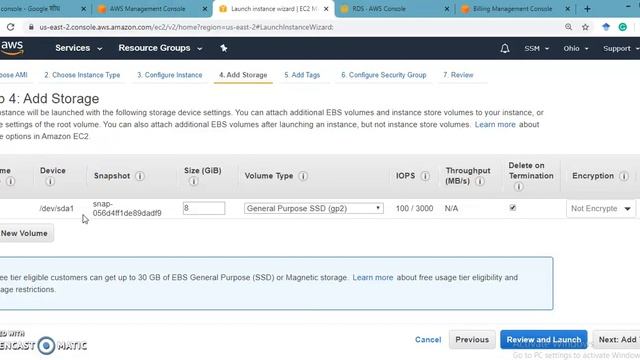Show info for Throughput column
Image resolution: width=640 pixels, height=360 pixels.
(480, 181)
